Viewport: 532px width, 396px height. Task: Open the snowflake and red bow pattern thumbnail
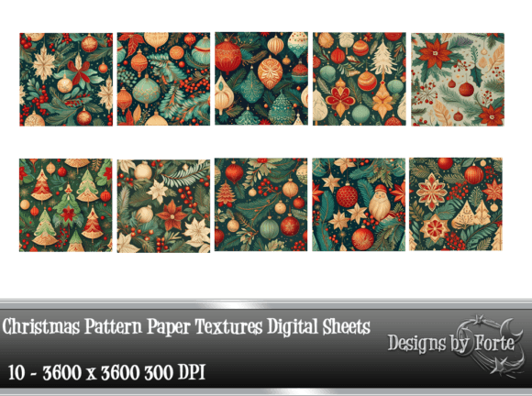66,80
